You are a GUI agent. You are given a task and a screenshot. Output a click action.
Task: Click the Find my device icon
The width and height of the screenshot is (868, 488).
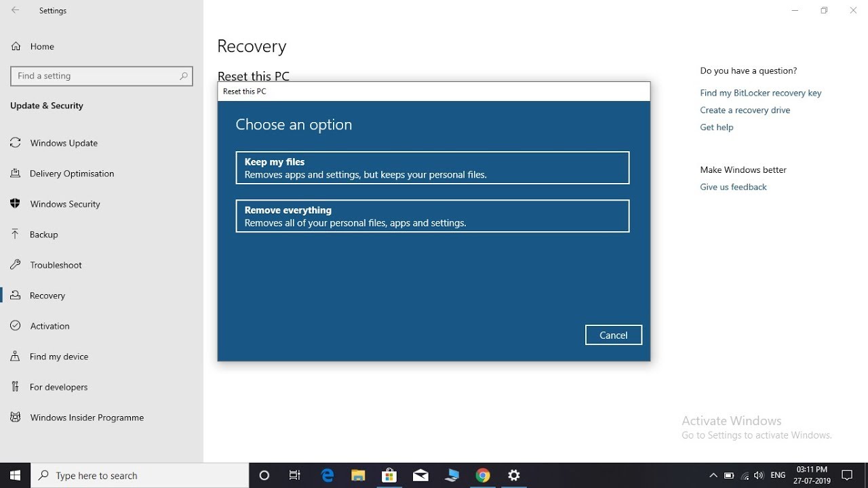[x=16, y=357]
